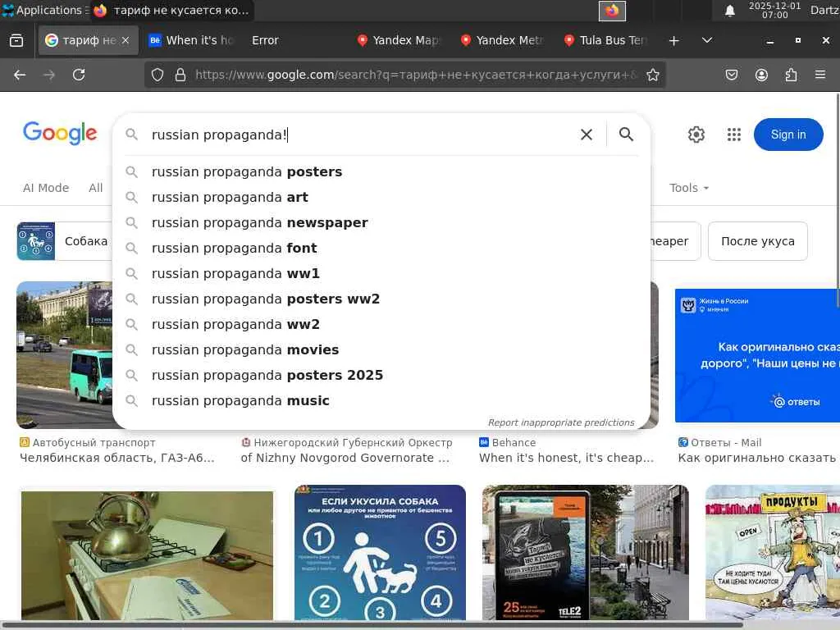
Task: Switch to the Error tab
Action: coord(294,40)
